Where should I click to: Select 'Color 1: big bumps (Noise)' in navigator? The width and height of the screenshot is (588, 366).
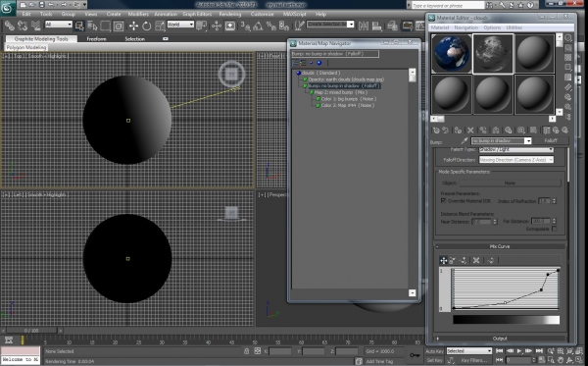pyautogui.click(x=348, y=99)
